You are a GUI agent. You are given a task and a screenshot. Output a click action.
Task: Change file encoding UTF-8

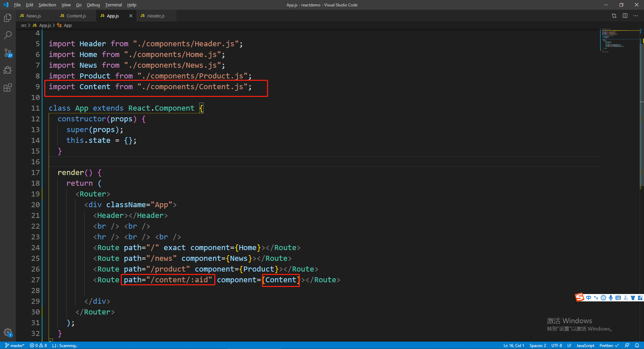(x=557, y=345)
